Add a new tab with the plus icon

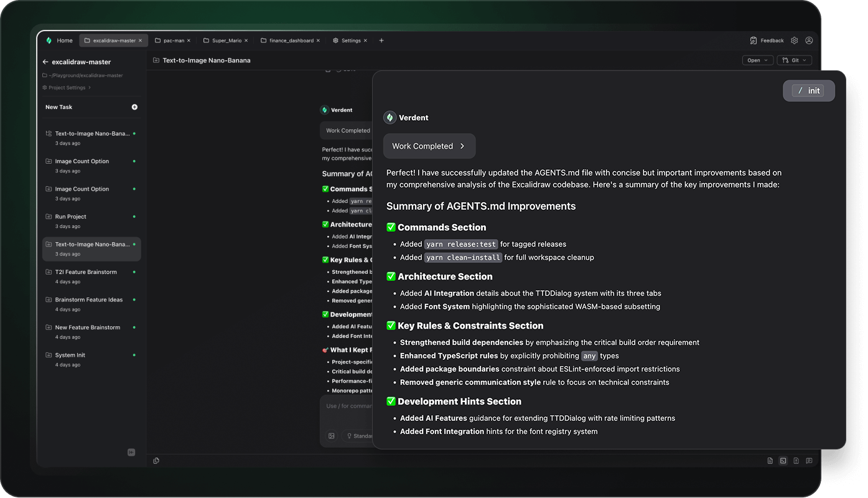tap(381, 40)
